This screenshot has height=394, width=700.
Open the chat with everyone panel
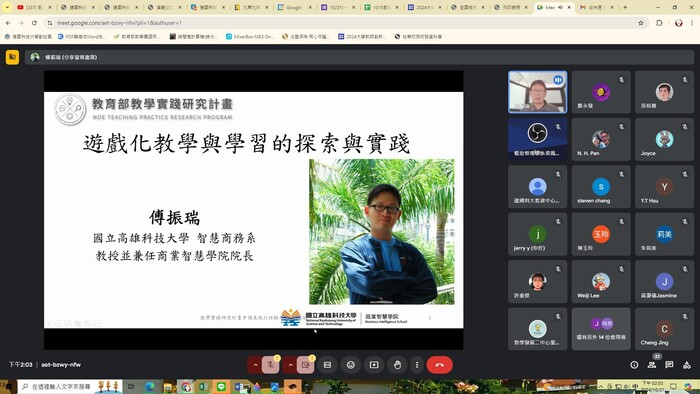pyautogui.click(x=669, y=365)
